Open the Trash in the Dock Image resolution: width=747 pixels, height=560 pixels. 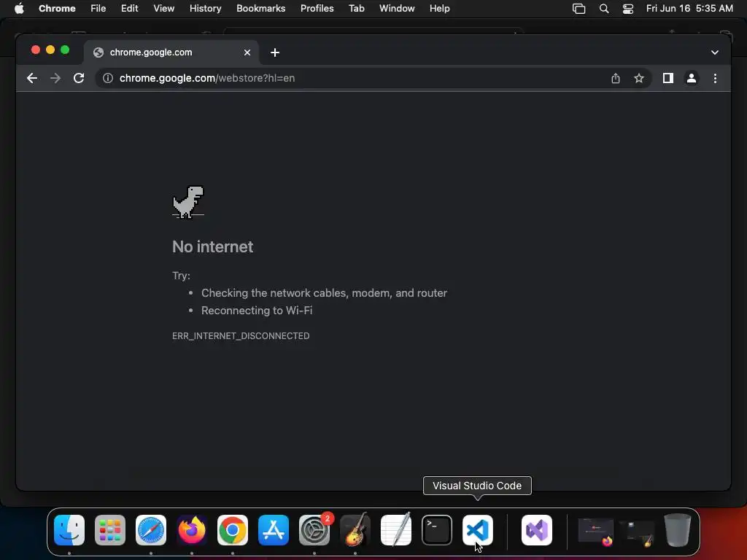[x=678, y=530]
